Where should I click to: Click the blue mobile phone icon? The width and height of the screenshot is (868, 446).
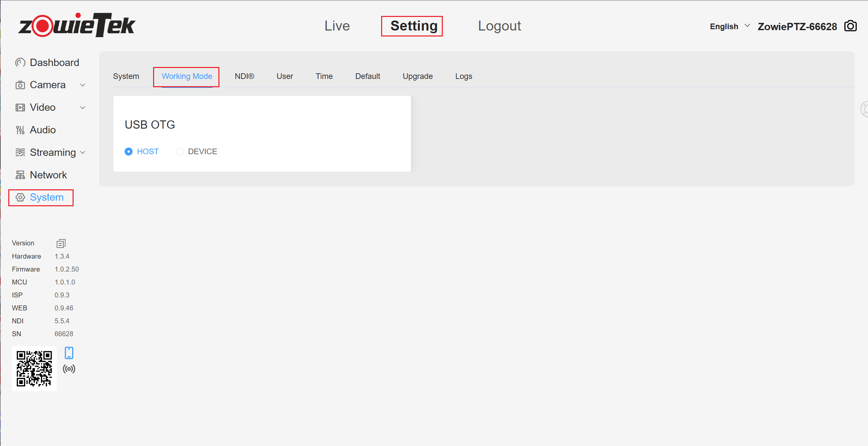coord(69,353)
